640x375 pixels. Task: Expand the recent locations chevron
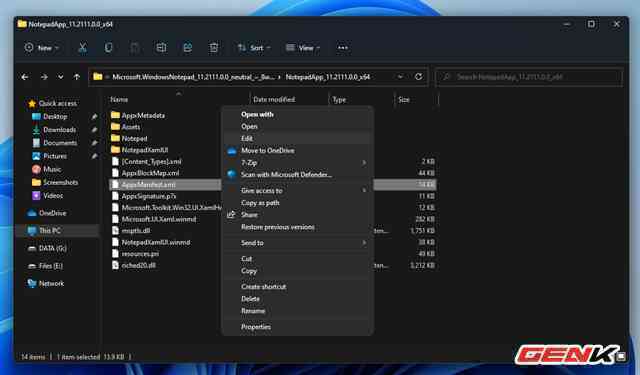[60, 77]
